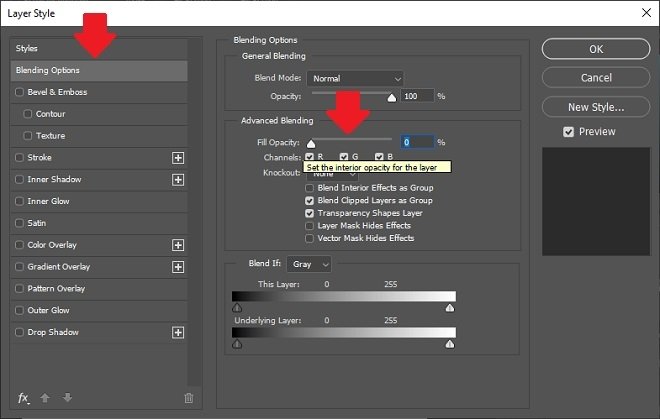Enable the Inner Glow checkbox
This screenshot has height=419, width=660.
pyautogui.click(x=19, y=201)
